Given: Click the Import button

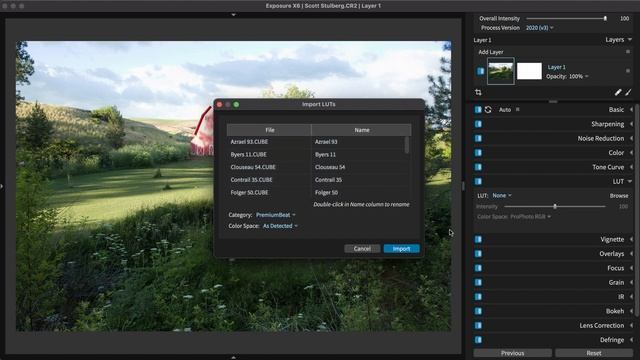Looking at the screenshot, I should [x=401, y=249].
